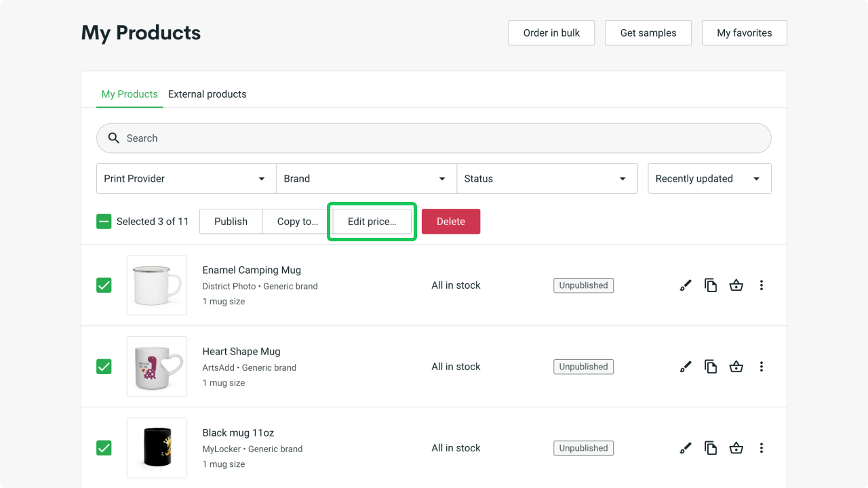
Task: Click basket icon for Black mug 11oz
Action: (x=736, y=448)
